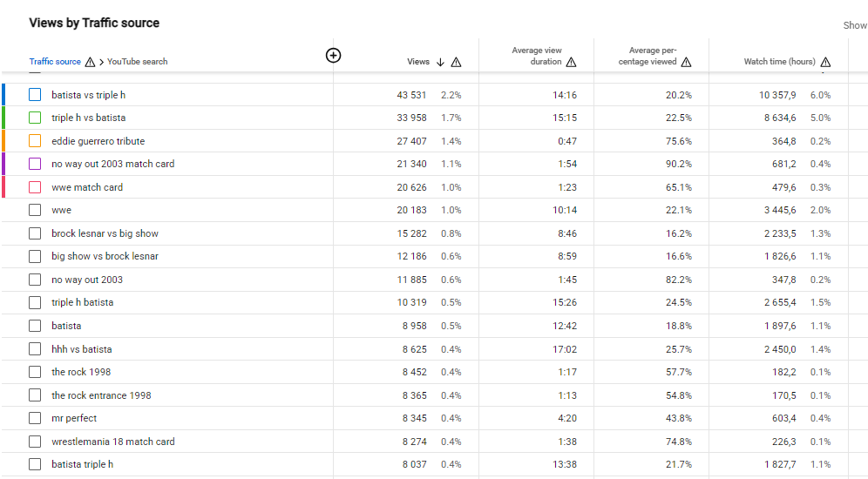Click warning triangle beside Views header
868x479 pixels.
(x=456, y=62)
